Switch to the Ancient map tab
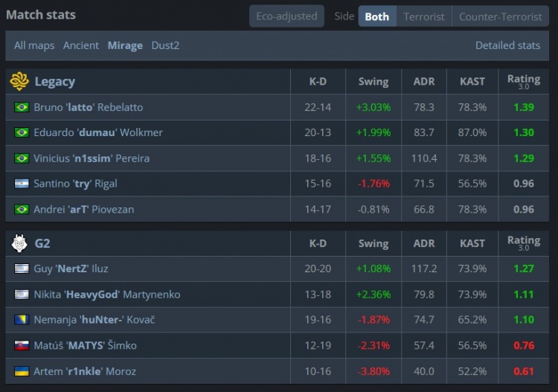This screenshot has height=392, width=558. point(81,45)
